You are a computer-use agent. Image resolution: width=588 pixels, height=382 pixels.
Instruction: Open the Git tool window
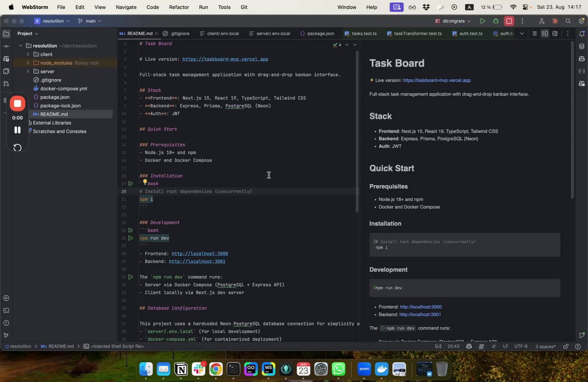tap(6, 336)
